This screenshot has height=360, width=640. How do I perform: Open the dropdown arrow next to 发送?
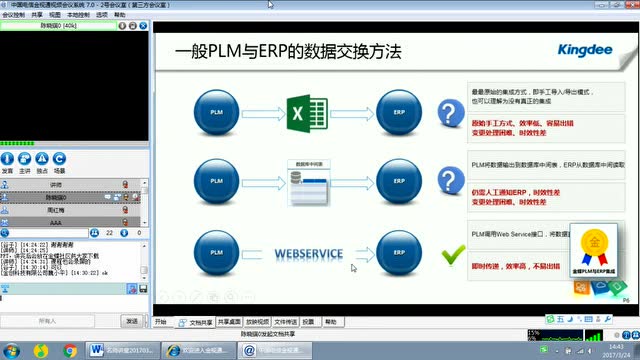[x=146, y=321]
